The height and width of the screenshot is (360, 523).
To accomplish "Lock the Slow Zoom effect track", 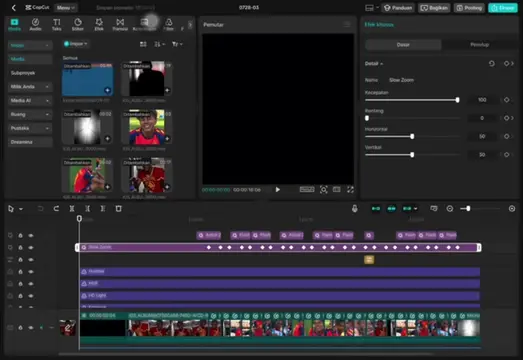I will 20,248.
